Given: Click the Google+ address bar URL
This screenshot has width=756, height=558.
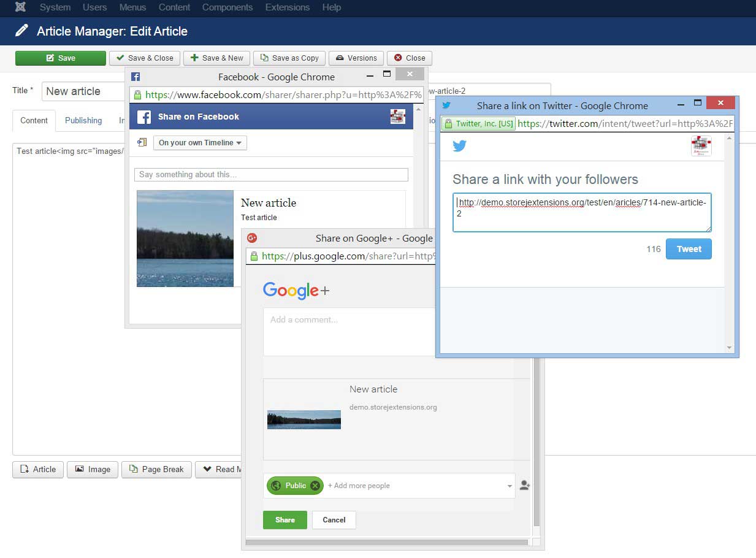Looking at the screenshot, I should click(x=348, y=256).
